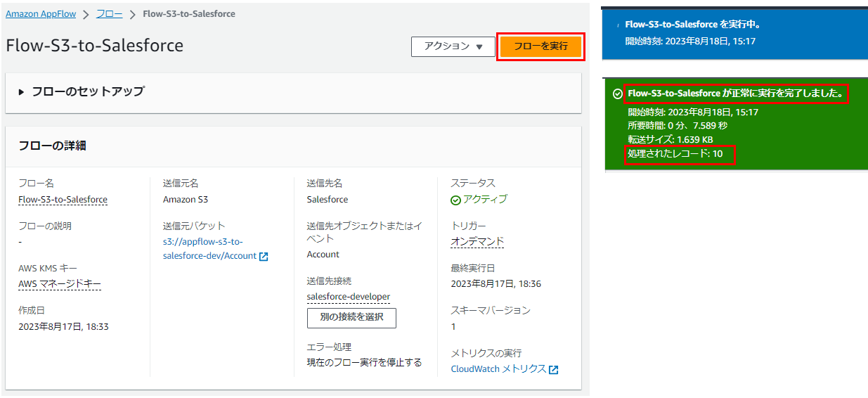The height and width of the screenshot is (398, 868).
Task: Click the オンデマンド trigger value
Action: 477,241
